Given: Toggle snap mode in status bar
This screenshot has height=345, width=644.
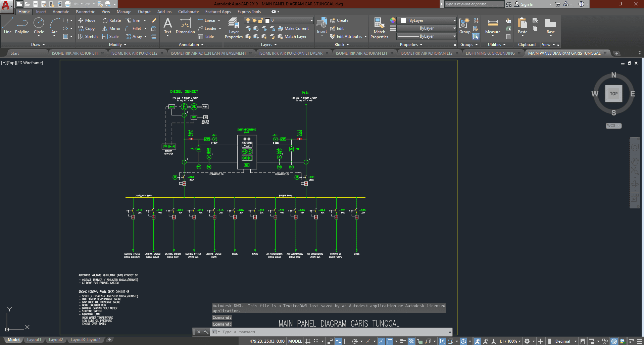Looking at the screenshot, I should (316, 341).
